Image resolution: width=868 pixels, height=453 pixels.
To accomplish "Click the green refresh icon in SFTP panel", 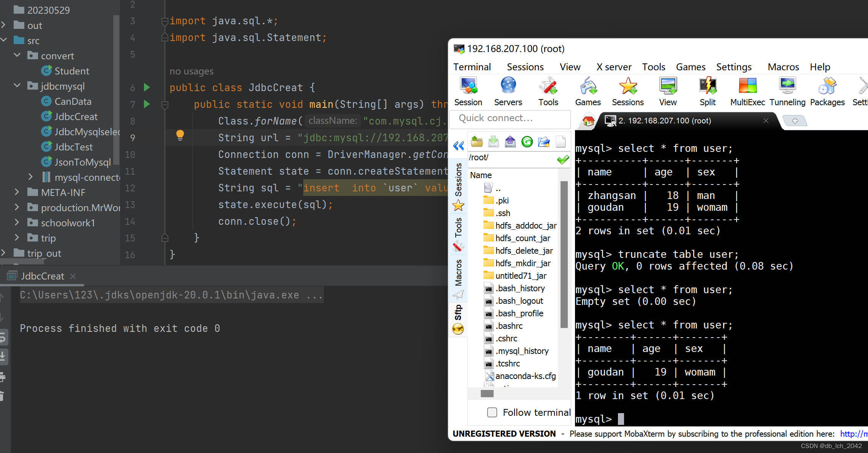I will tap(527, 142).
